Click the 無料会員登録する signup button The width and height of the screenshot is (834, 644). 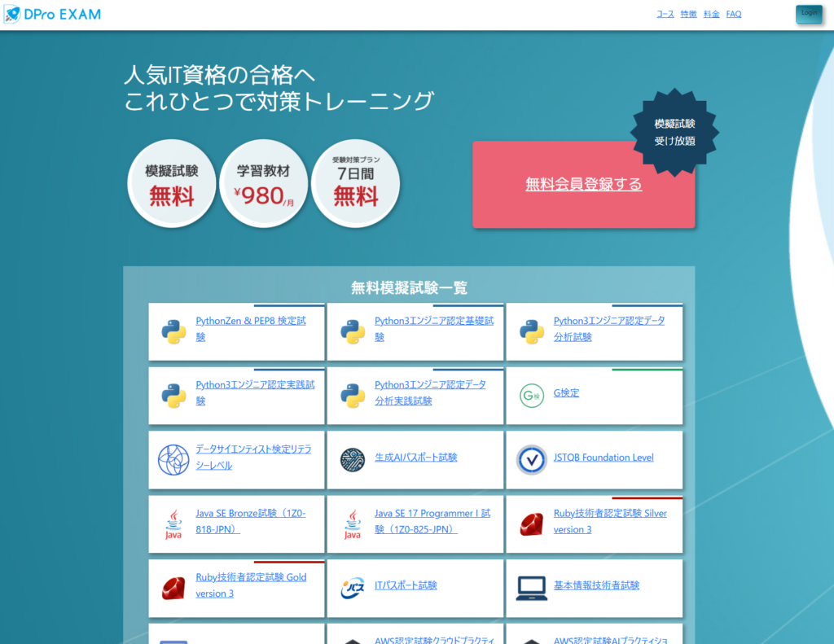click(583, 185)
